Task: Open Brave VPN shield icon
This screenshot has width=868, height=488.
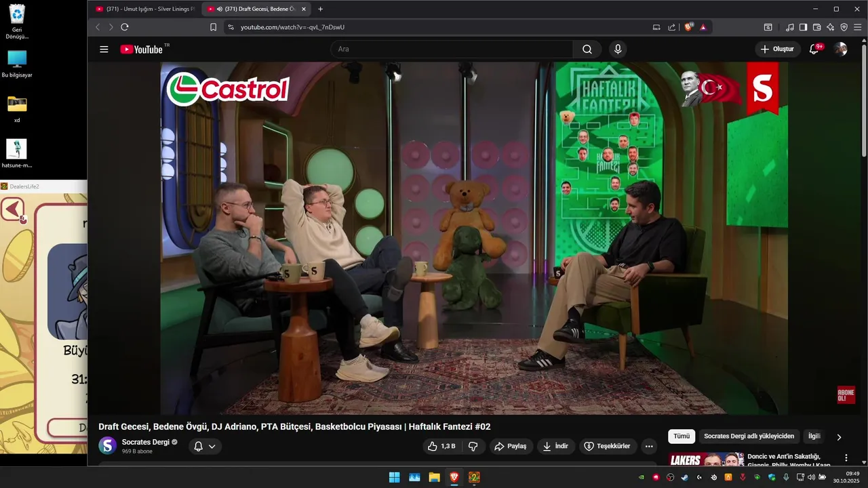Action: [x=844, y=27]
